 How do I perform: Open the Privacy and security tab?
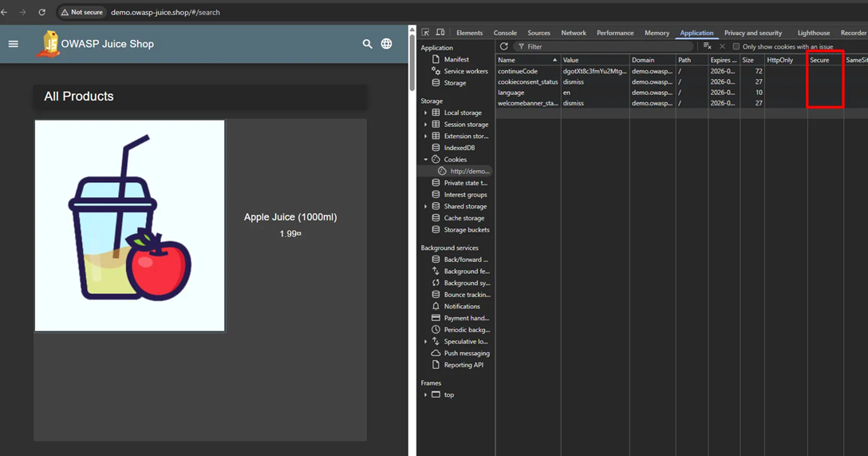(753, 33)
